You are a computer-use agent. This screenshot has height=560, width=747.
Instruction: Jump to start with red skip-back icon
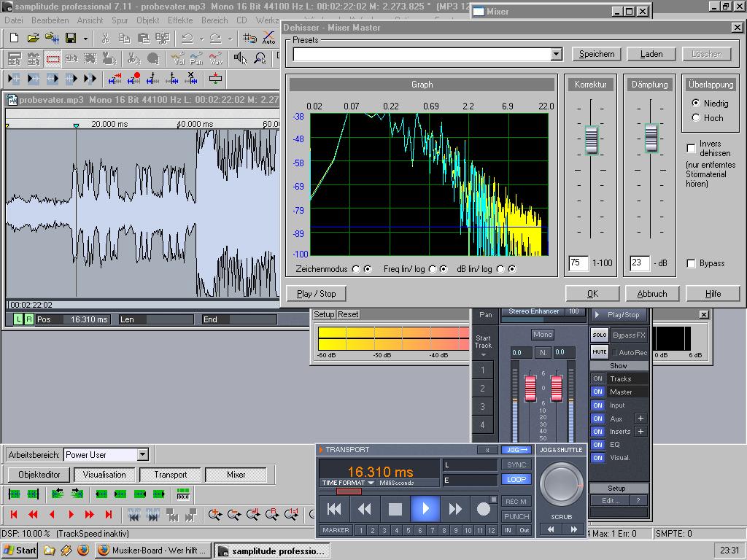pyautogui.click(x=14, y=514)
